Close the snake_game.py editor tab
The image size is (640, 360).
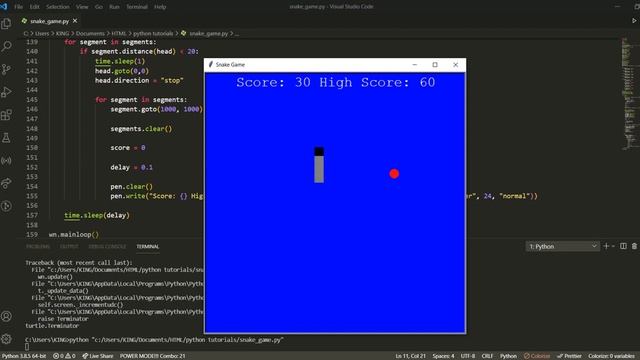(x=75, y=21)
